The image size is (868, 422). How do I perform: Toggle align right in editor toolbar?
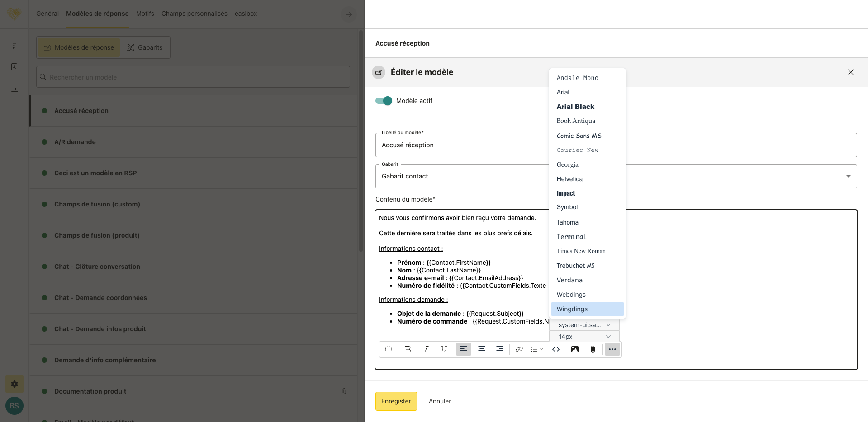pos(500,349)
